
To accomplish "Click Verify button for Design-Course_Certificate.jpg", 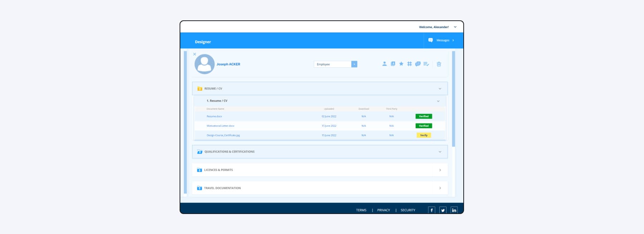I will 424,135.
